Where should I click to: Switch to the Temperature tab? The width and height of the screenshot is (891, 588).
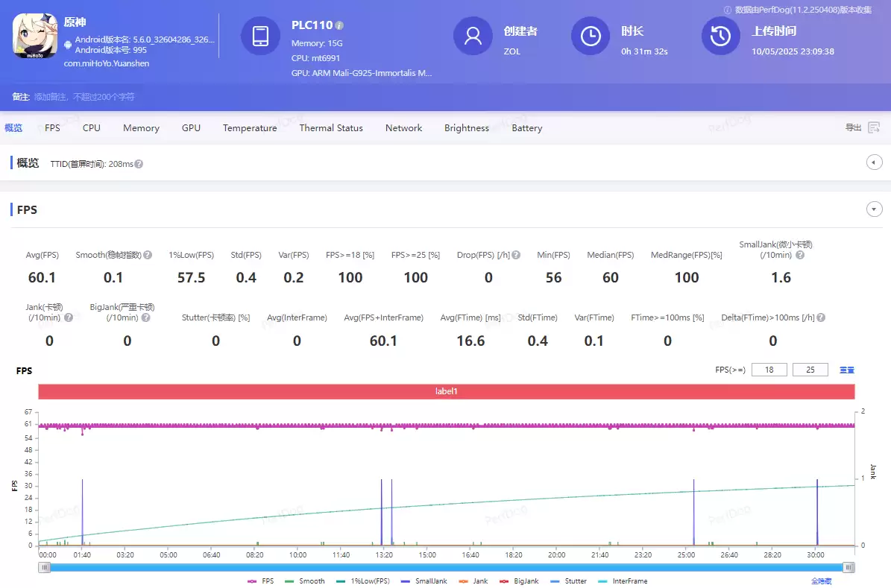pos(250,128)
